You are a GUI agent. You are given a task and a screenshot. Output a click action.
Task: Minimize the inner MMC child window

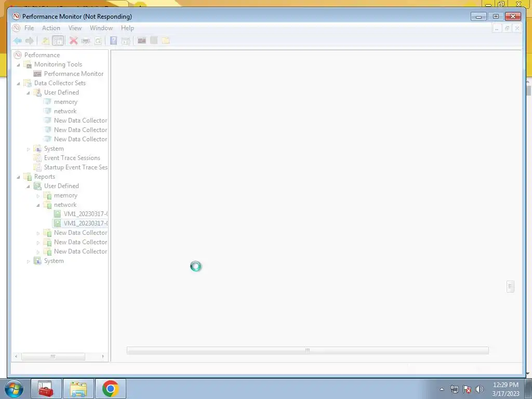pyautogui.click(x=497, y=29)
